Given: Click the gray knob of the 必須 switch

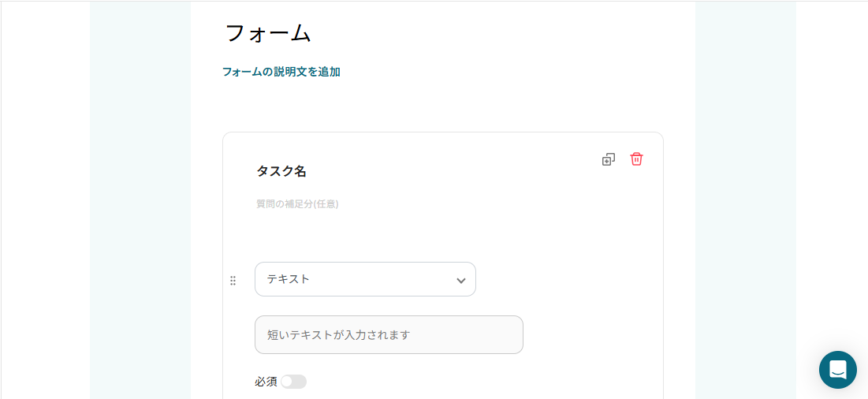Looking at the screenshot, I should (x=287, y=382).
